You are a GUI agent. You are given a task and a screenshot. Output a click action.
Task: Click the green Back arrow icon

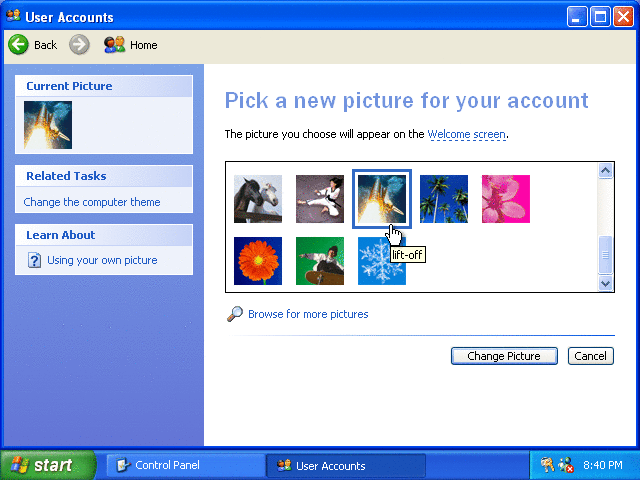coord(18,44)
